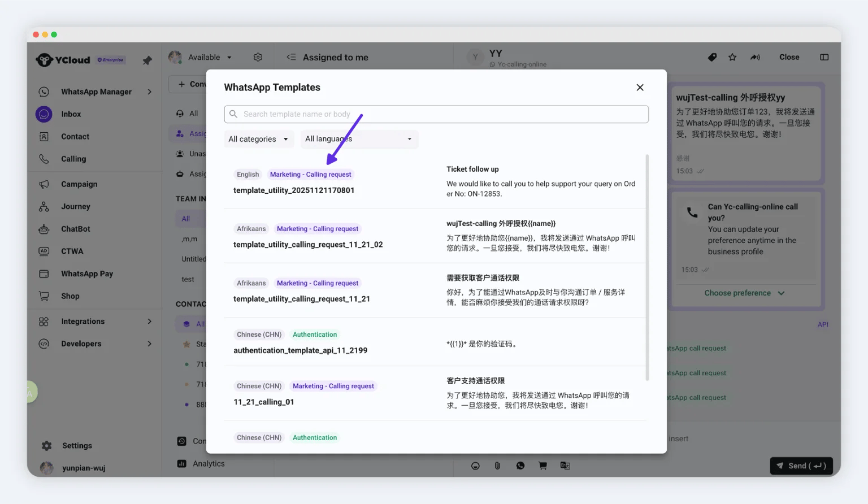The height and width of the screenshot is (504, 868).
Task: Open the WhatsApp Pay icon
Action: [44, 274]
